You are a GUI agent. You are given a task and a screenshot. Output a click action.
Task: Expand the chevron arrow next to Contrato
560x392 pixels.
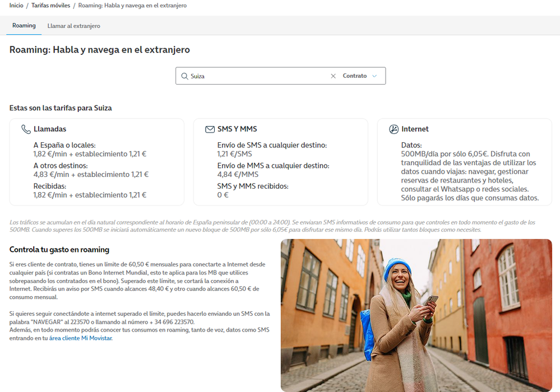[x=374, y=76]
